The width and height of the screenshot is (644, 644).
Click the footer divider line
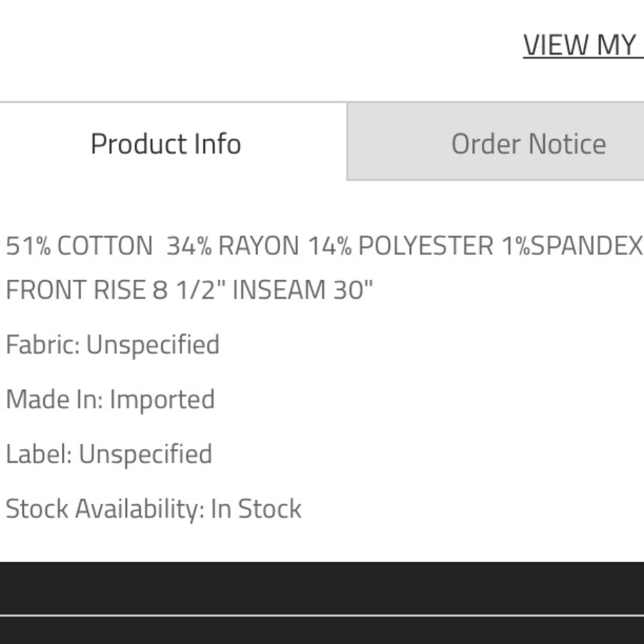[x=322, y=616]
